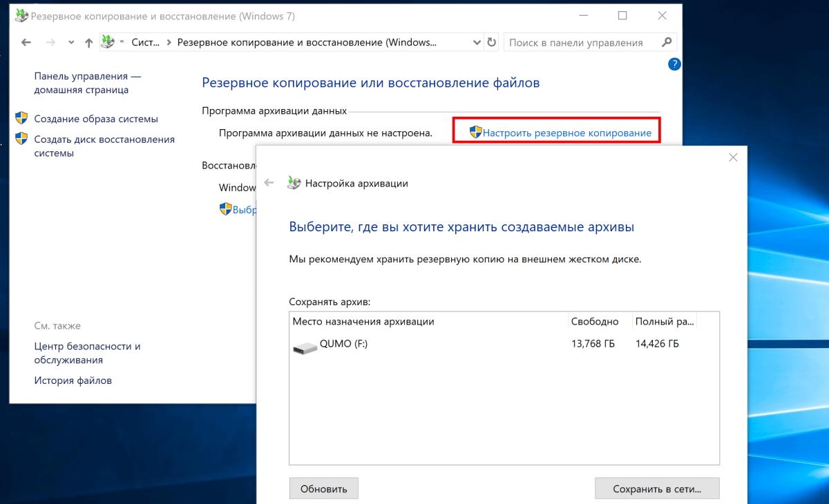Click the Control Panel icon in address bar
The image size is (829, 504).
coord(108,42)
